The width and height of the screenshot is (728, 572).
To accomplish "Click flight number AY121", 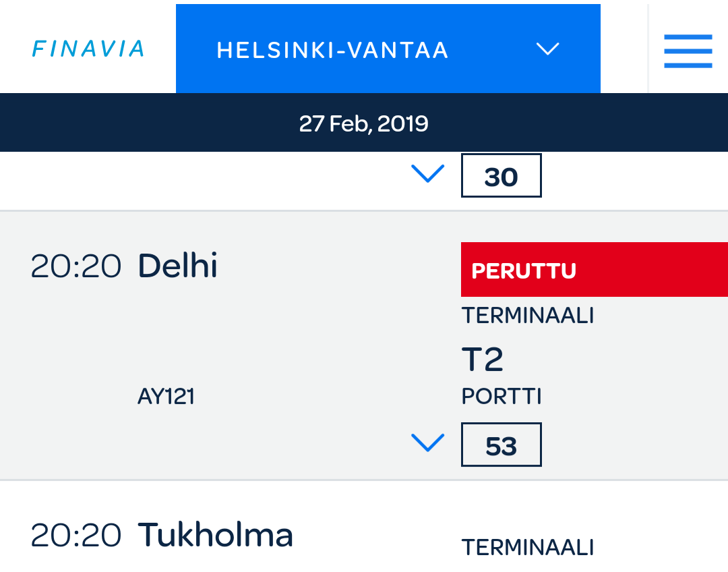I will coord(166,397).
